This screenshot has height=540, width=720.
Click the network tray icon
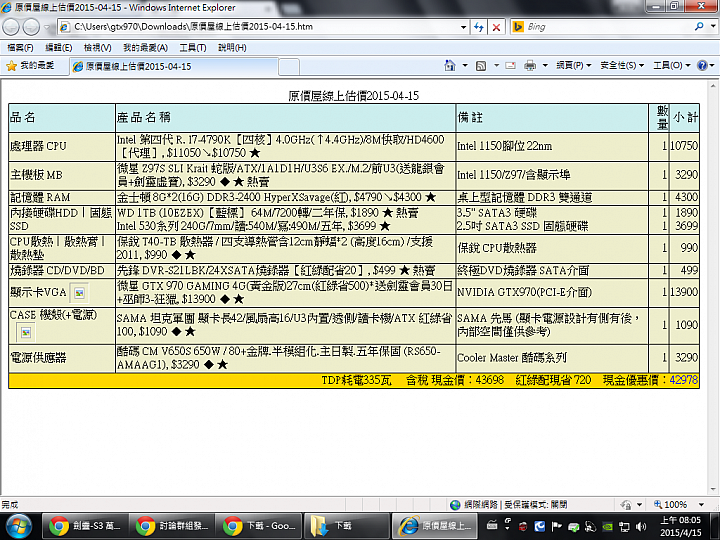[x=624, y=527]
